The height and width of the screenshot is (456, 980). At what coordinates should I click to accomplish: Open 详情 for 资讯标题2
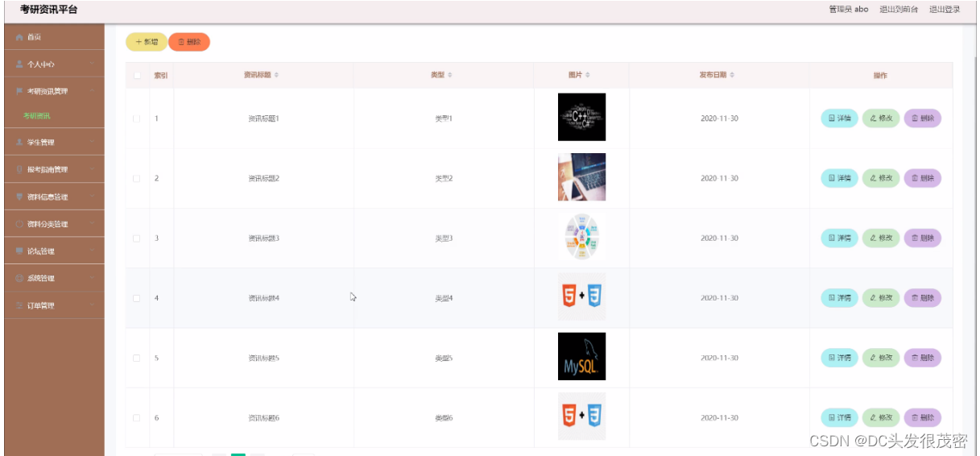839,178
